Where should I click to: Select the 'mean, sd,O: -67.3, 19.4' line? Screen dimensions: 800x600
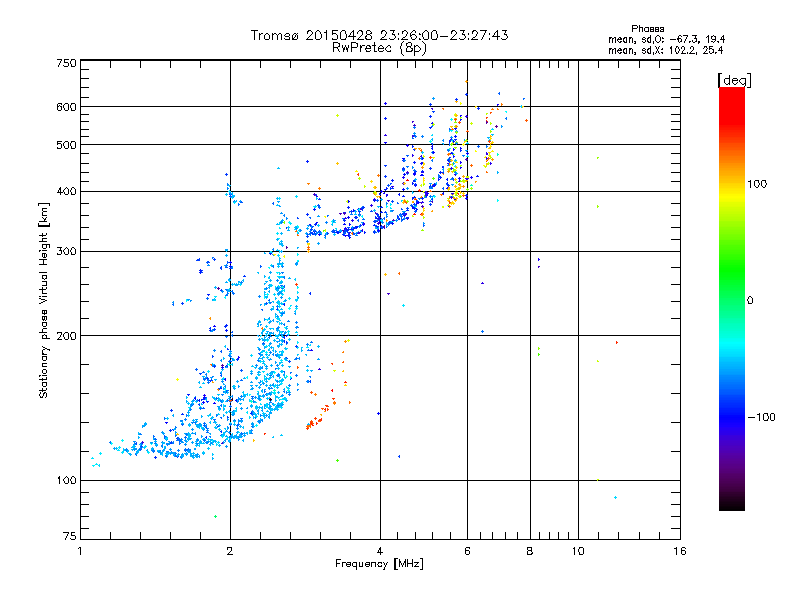(x=666, y=39)
